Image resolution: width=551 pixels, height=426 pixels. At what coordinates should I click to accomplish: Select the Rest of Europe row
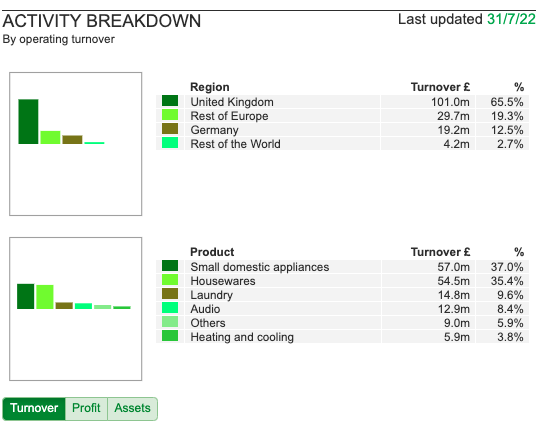coord(343,116)
